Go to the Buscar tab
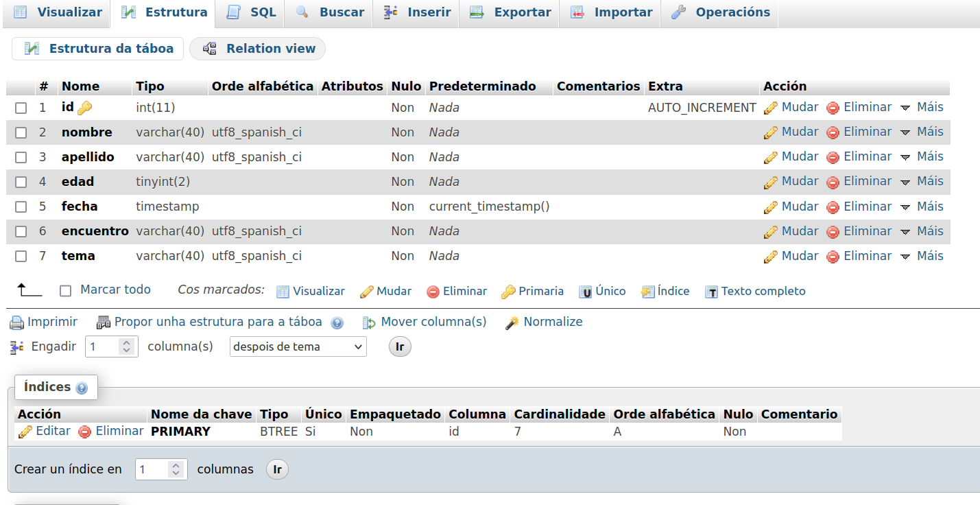Screen dimensions: 980x505 (330, 12)
